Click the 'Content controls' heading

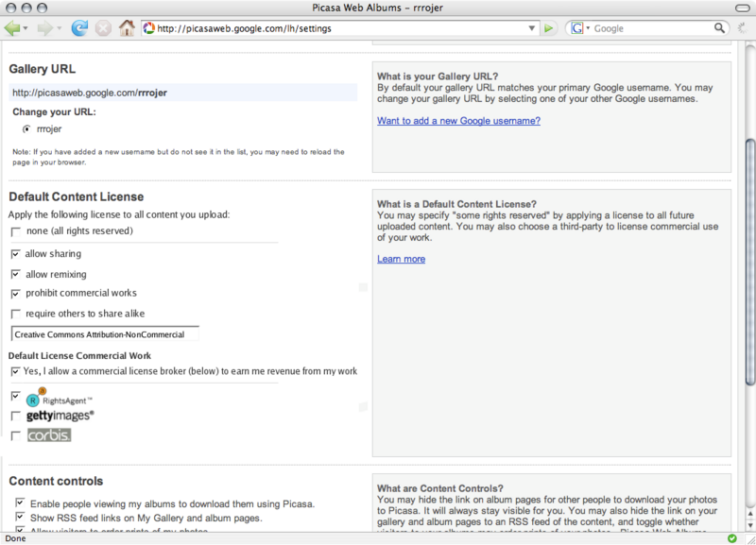tap(56, 481)
